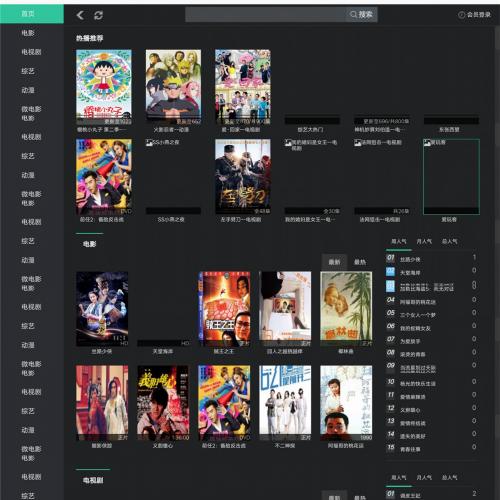Viewport: 500px width, 500px height.
Task: Open the 赌王之王 movie poster
Action: coord(224,309)
